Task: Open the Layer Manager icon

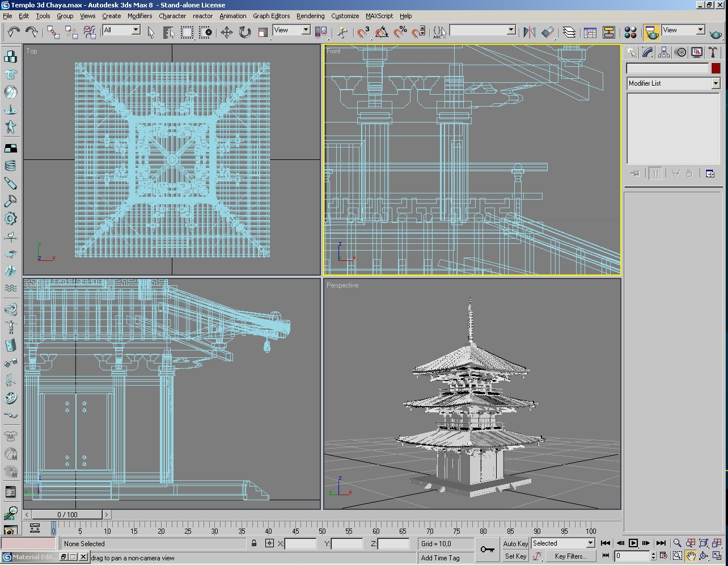Action: [x=569, y=32]
